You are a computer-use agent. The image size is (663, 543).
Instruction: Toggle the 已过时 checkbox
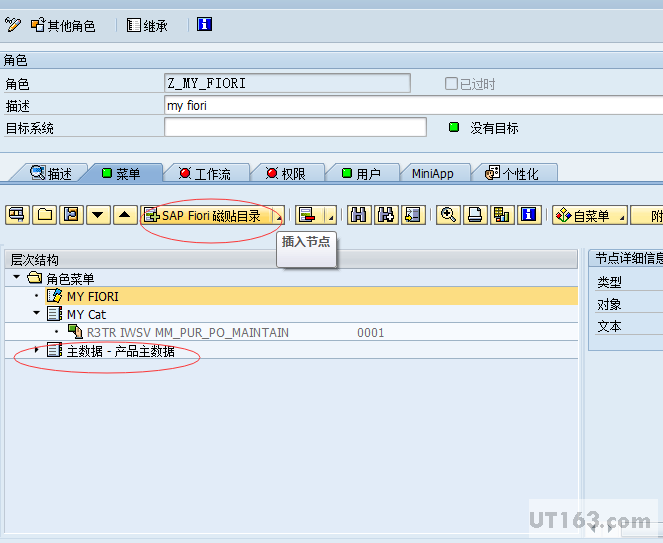451,84
